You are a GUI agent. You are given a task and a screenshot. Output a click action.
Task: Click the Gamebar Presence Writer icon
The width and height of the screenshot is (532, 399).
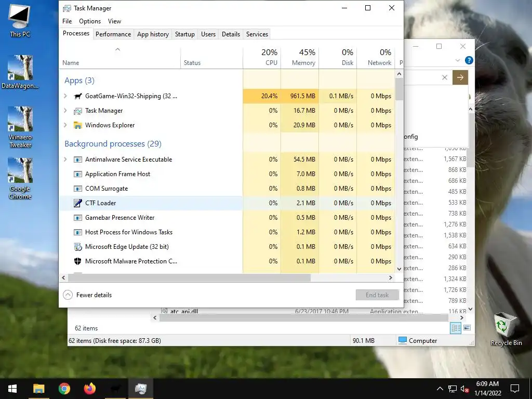click(x=78, y=218)
